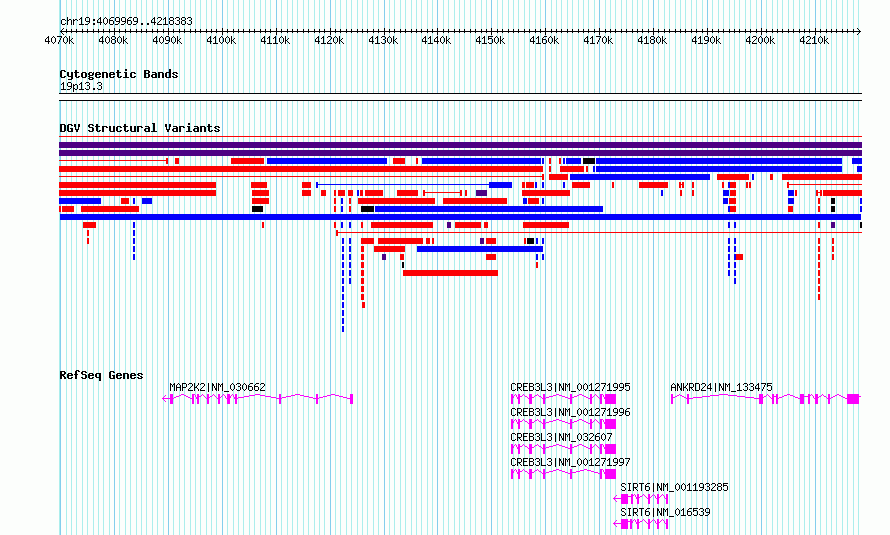
Task: Open the DGV Structural Variants track title
Action: click(140, 128)
